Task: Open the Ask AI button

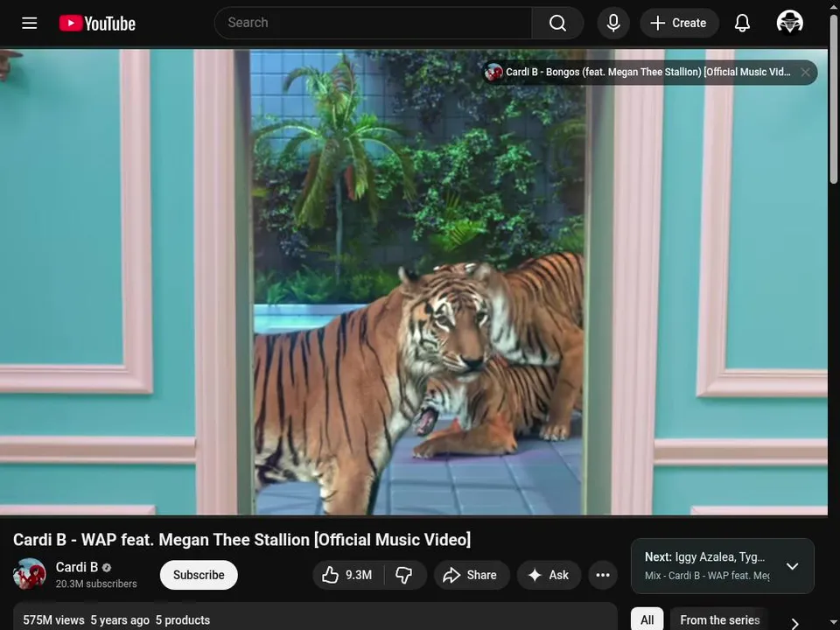Action: coord(549,575)
